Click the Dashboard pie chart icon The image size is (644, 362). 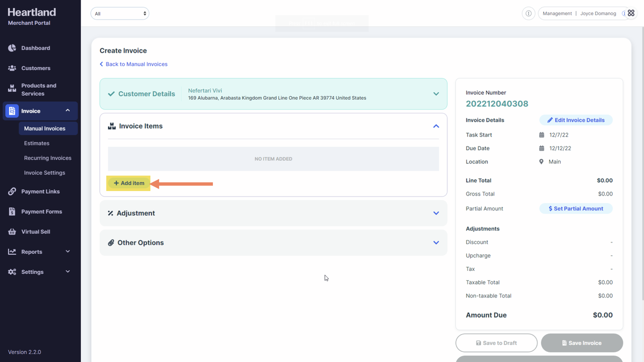[x=12, y=48]
